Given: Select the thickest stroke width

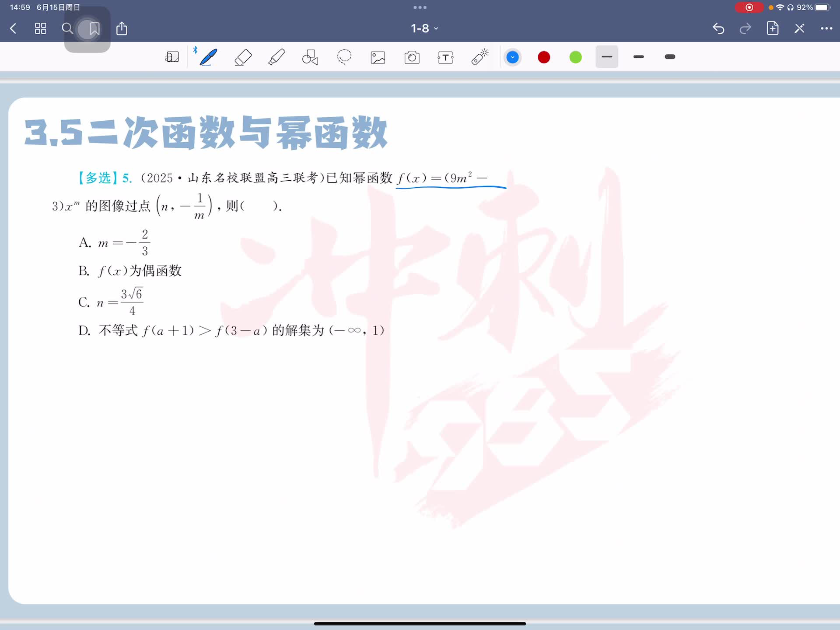Looking at the screenshot, I should (x=670, y=57).
